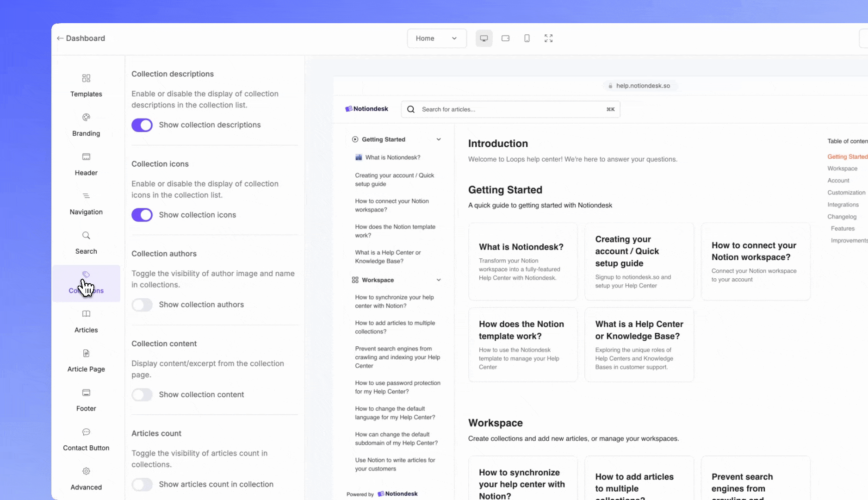The height and width of the screenshot is (500, 868).
Task: Click the Search for articles input field
Action: (x=510, y=109)
